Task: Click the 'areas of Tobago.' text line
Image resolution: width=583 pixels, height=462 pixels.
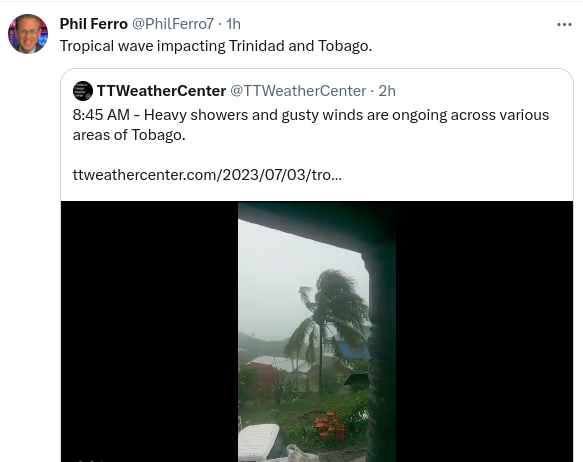Action: point(129,135)
